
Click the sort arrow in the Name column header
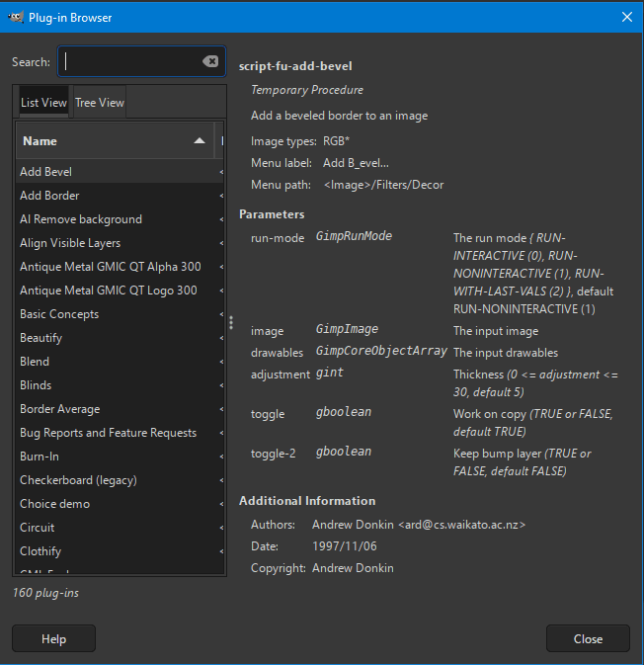[x=200, y=140]
